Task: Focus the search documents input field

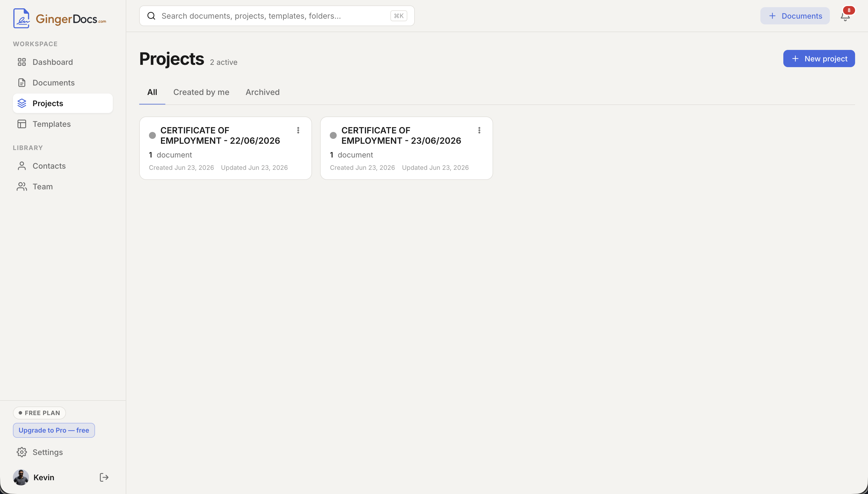Action: (x=277, y=16)
